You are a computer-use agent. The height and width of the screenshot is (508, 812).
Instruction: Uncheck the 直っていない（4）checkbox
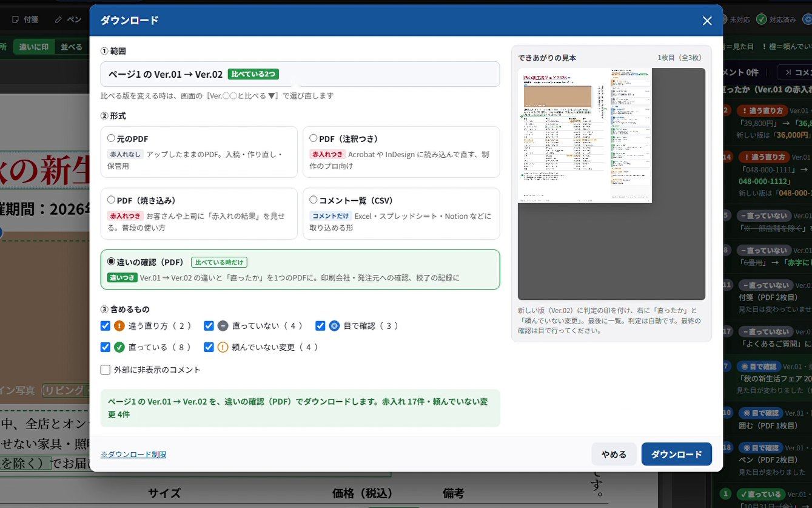(x=209, y=326)
